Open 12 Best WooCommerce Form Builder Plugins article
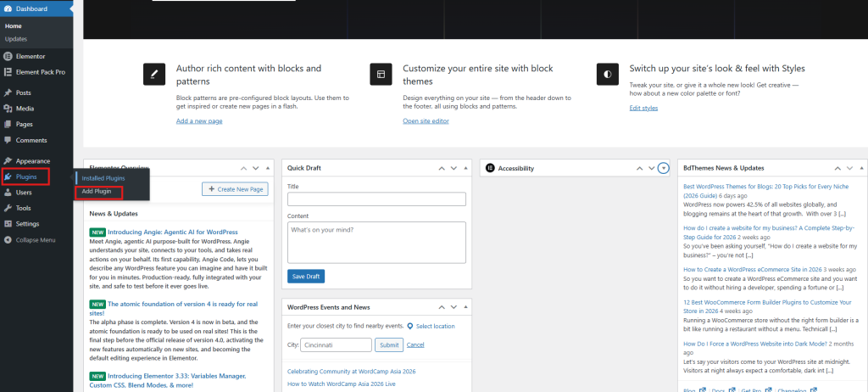 [x=767, y=306]
